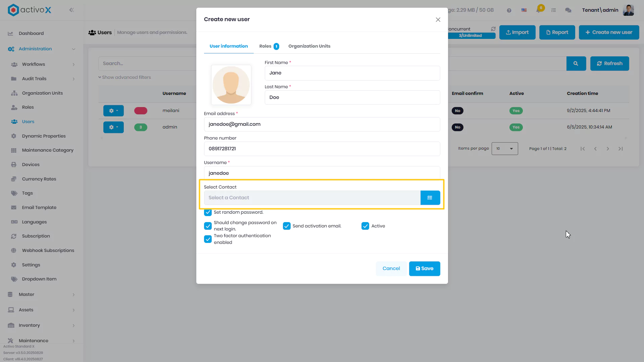644x362 pixels.
Task: Open notifications bell icon
Action: pyautogui.click(x=539, y=10)
